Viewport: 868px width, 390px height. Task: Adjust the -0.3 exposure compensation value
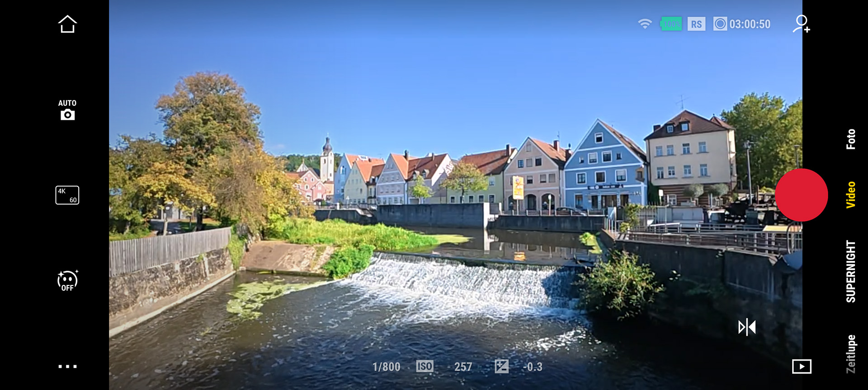click(x=532, y=367)
